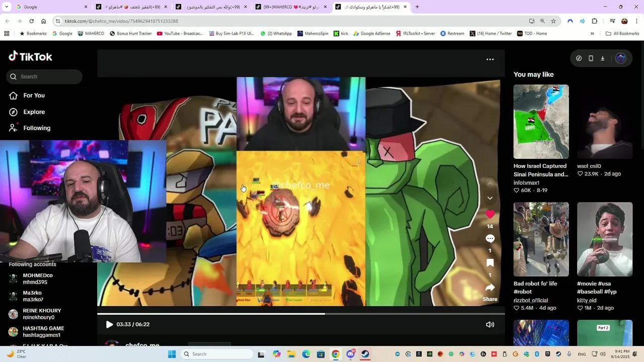
Task: Click the TikTok logo
Action: pos(30,56)
